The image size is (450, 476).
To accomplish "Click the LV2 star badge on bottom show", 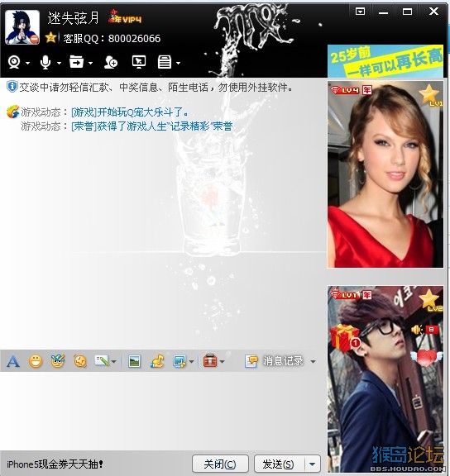I will click(430, 301).
